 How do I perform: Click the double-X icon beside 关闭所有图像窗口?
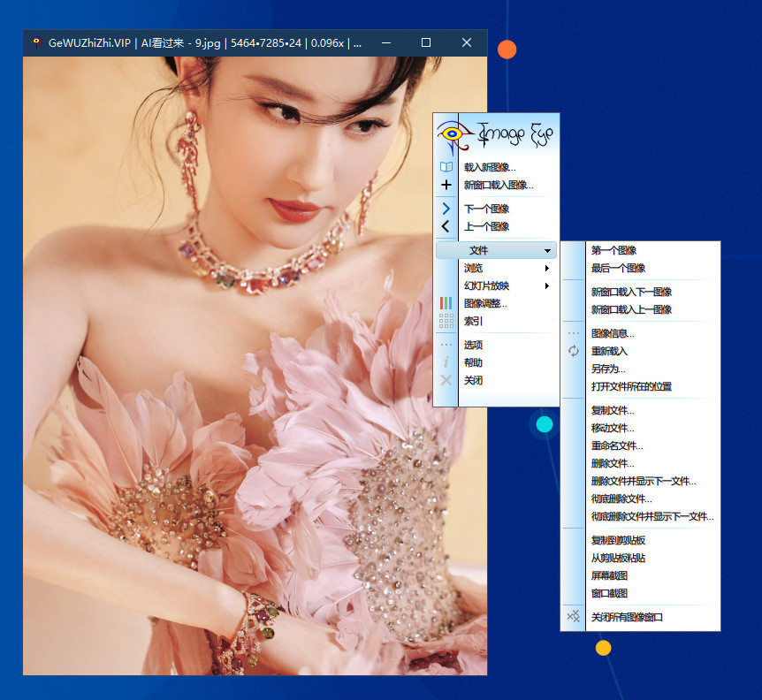pyautogui.click(x=574, y=616)
